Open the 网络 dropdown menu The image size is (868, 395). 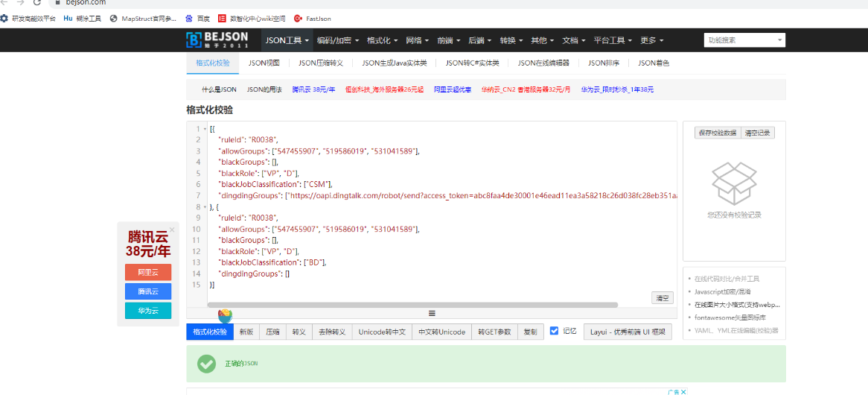click(417, 40)
